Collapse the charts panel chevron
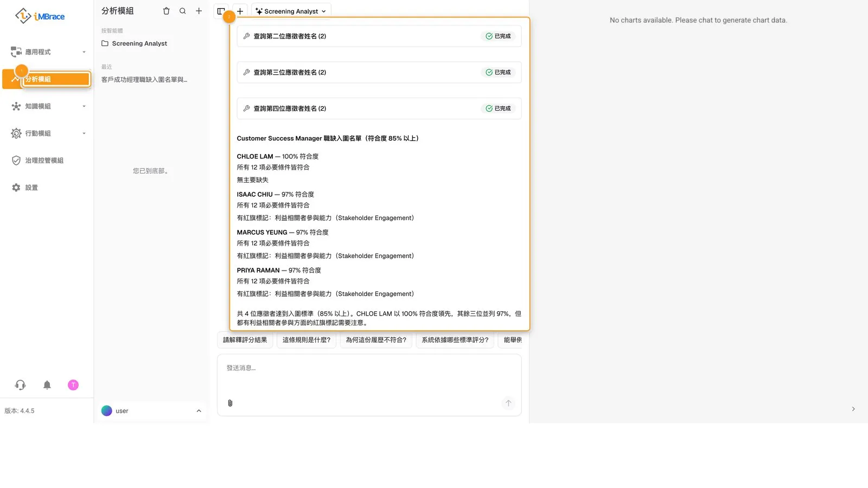868x488 pixels. (x=853, y=409)
